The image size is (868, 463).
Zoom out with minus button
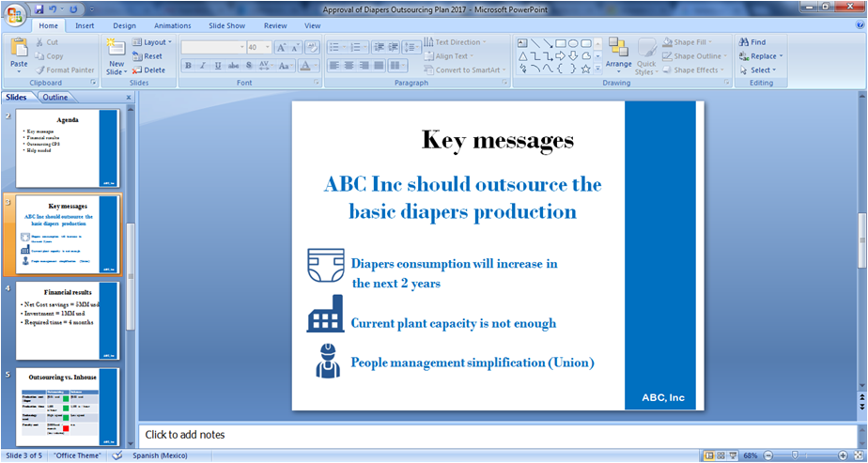(x=767, y=455)
